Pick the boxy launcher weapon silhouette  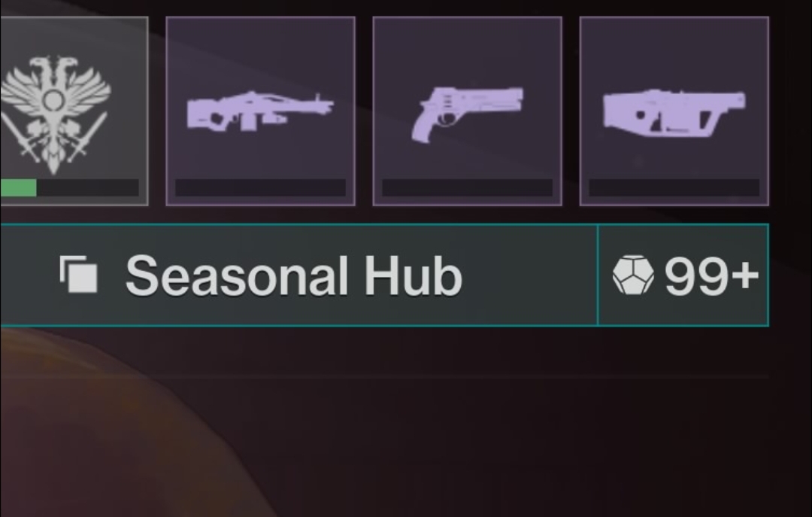tap(674, 111)
